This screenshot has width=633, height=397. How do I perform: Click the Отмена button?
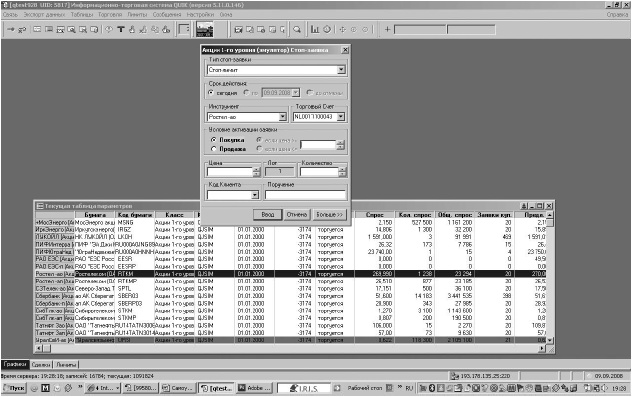297,215
